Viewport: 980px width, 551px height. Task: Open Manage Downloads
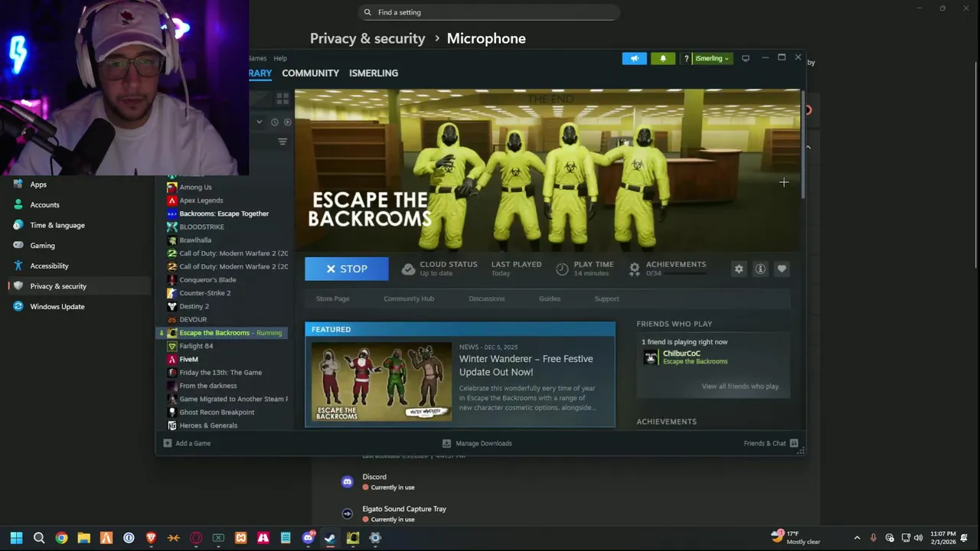pos(477,443)
